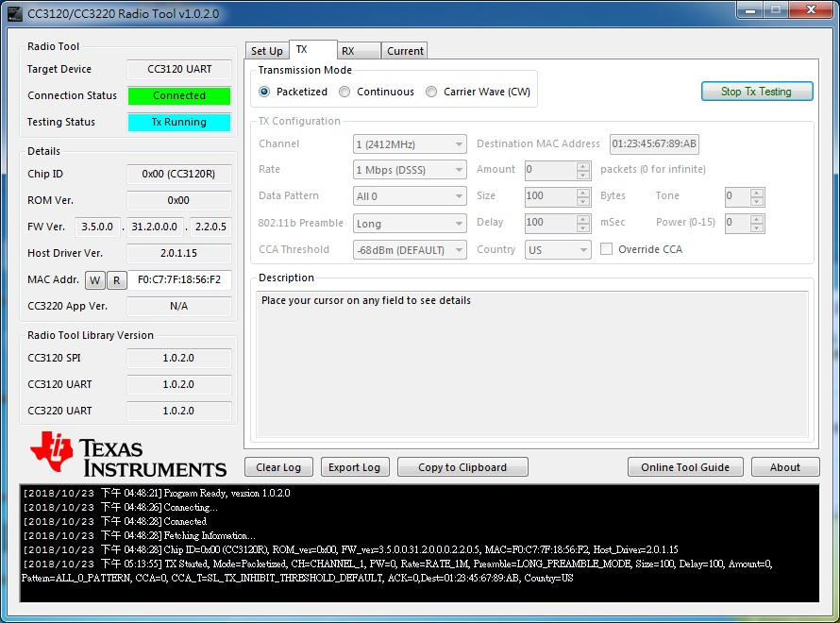Click the CC3220 UART library version value
Screen dimensions: 840x623
pyautogui.click(x=179, y=411)
